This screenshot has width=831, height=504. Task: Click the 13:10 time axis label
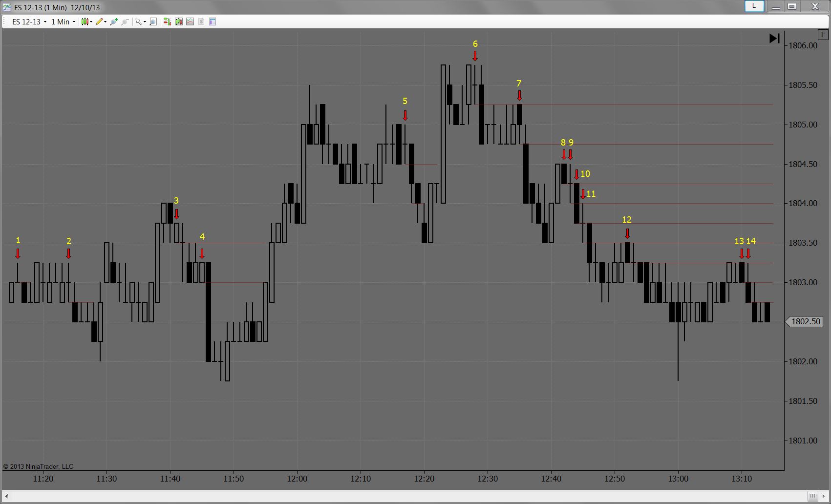coord(742,479)
